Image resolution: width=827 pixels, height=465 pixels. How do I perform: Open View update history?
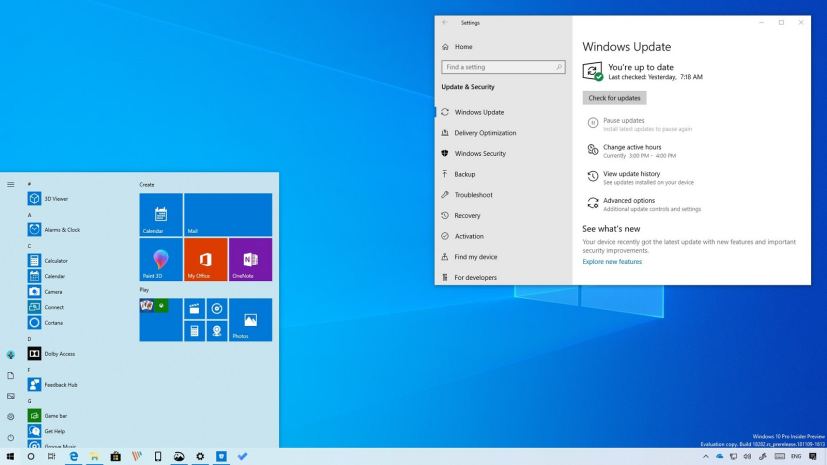point(640,178)
